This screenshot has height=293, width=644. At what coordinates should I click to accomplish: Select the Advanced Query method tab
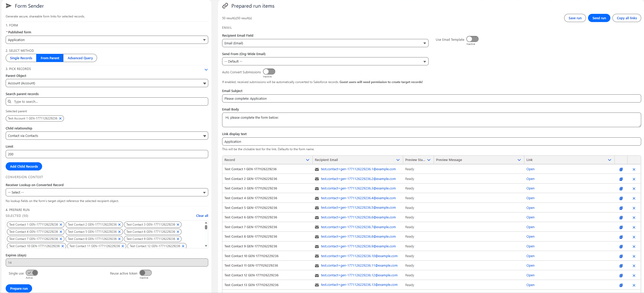[x=80, y=58]
